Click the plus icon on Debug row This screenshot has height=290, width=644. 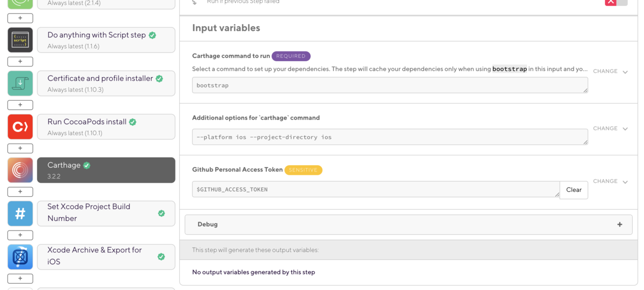coord(620,225)
